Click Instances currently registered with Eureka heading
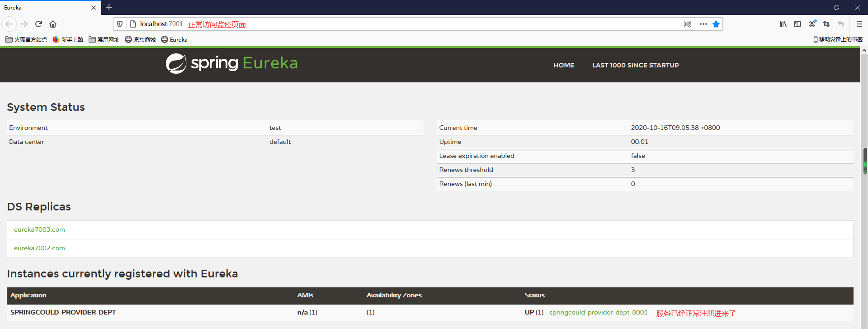The height and width of the screenshot is (329, 868). point(122,274)
